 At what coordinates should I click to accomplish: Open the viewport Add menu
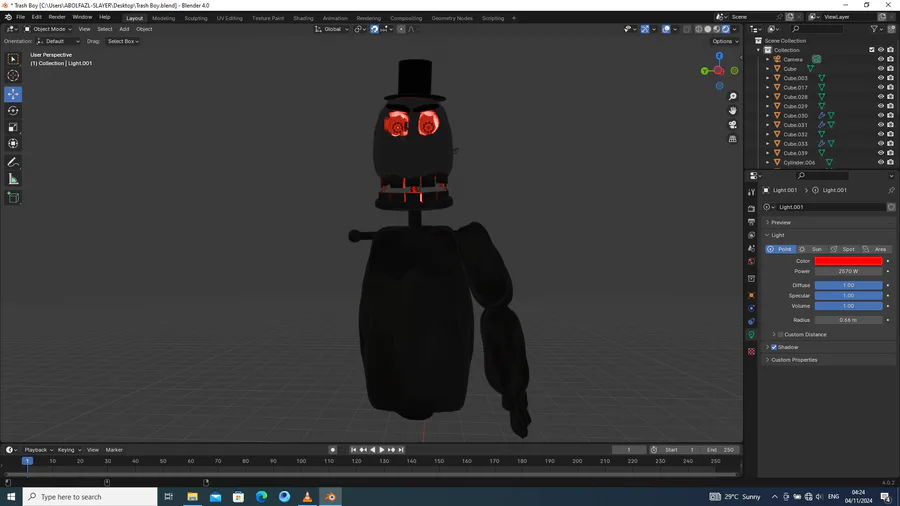tap(124, 29)
